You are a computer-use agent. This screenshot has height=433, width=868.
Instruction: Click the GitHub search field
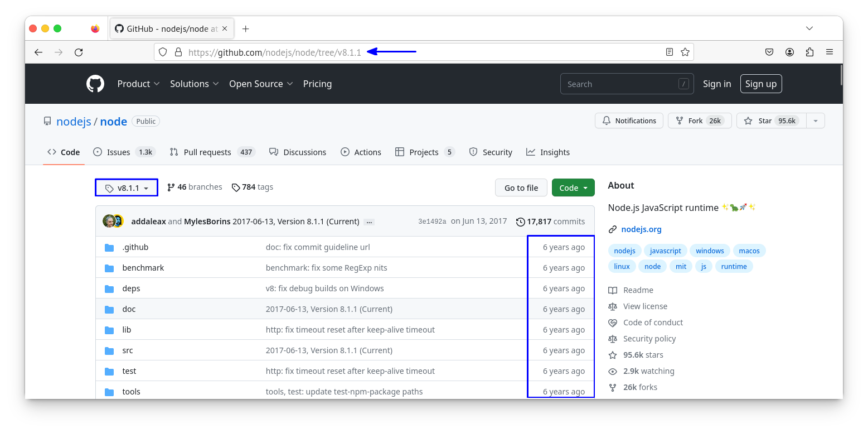point(627,84)
